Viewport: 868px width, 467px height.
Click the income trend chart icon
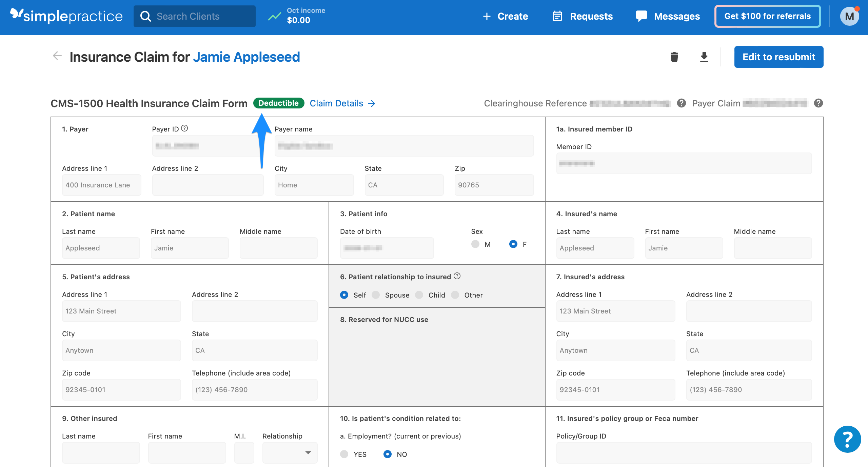click(274, 16)
